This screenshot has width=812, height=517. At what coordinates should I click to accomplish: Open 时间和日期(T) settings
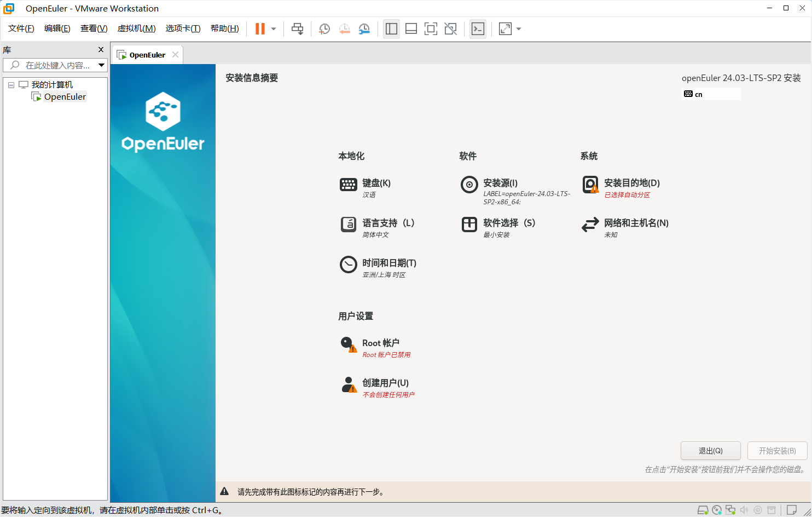pos(378,267)
